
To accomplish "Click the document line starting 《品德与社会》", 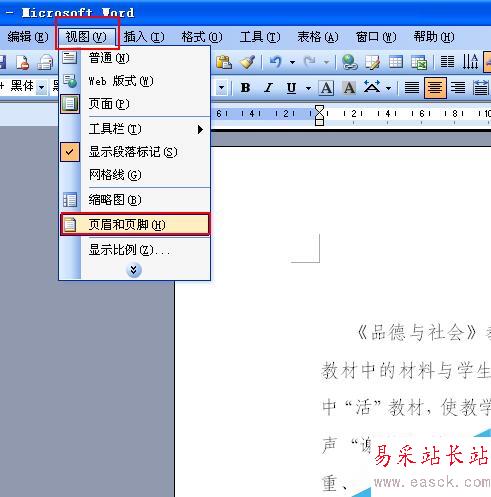I will [x=423, y=333].
